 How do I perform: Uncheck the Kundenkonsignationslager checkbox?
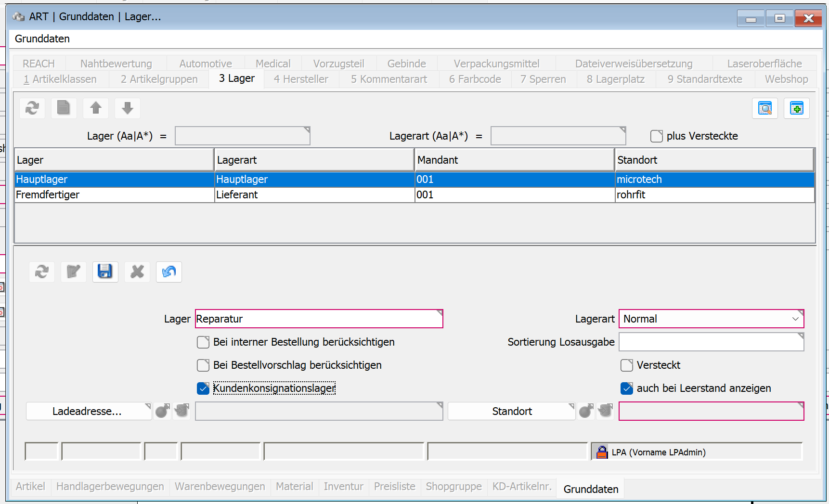[203, 388]
